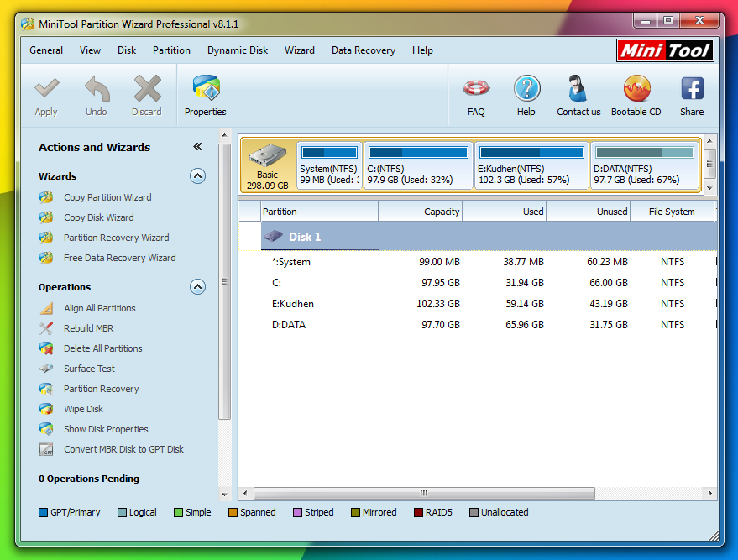
Task: Start Surface Test operation
Action: click(90, 369)
